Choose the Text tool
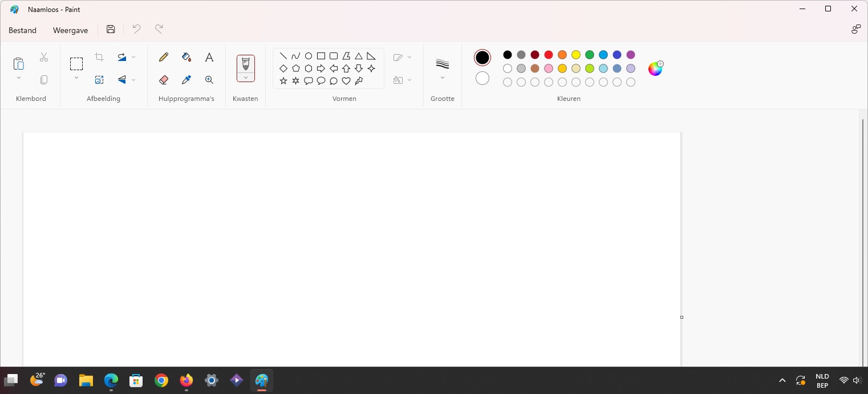This screenshot has width=868, height=394. point(209,57)
